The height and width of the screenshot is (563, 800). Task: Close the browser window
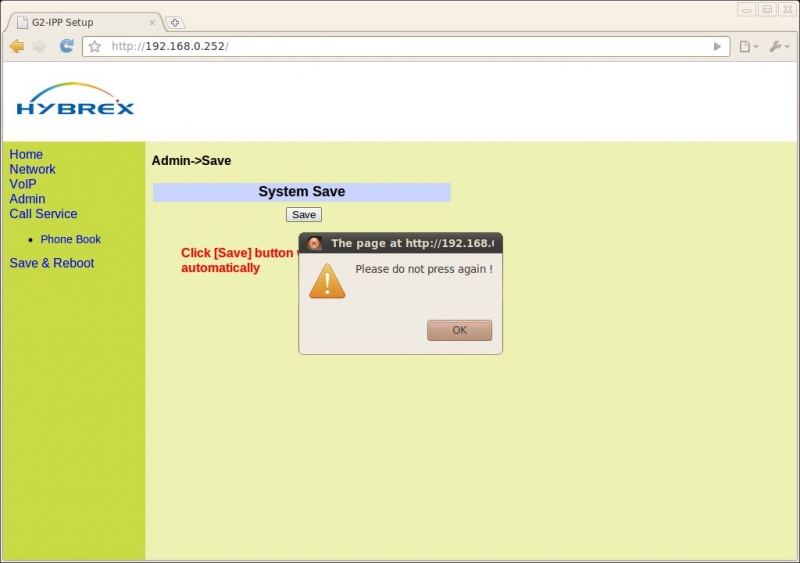(x=787, y=10)
